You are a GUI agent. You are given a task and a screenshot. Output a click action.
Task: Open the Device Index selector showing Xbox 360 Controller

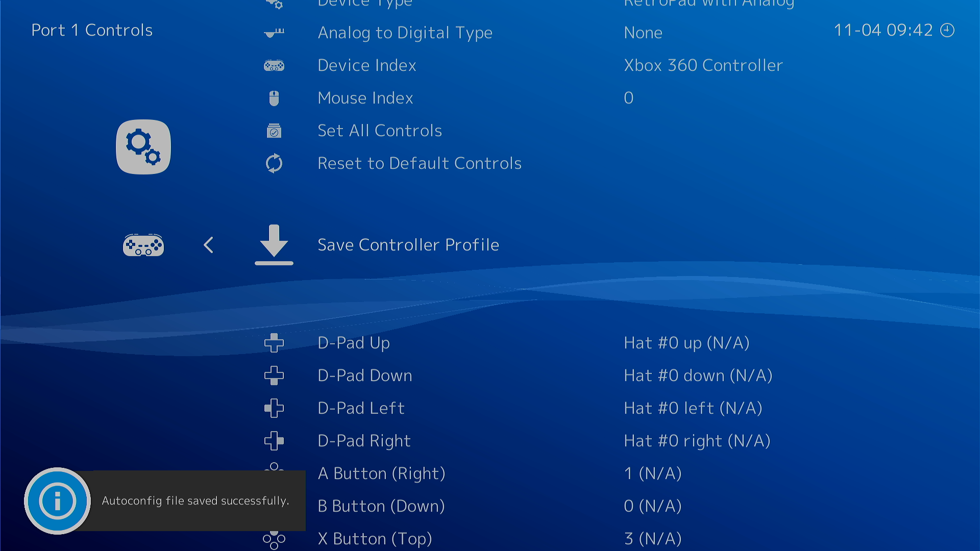[x=703, y=65]
